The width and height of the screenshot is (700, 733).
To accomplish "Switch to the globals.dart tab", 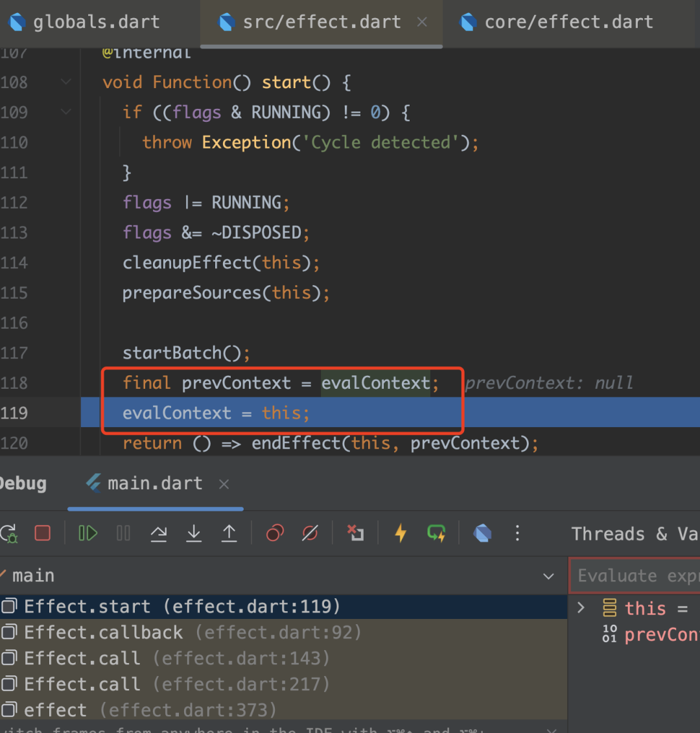I will [x=96, y=22].
